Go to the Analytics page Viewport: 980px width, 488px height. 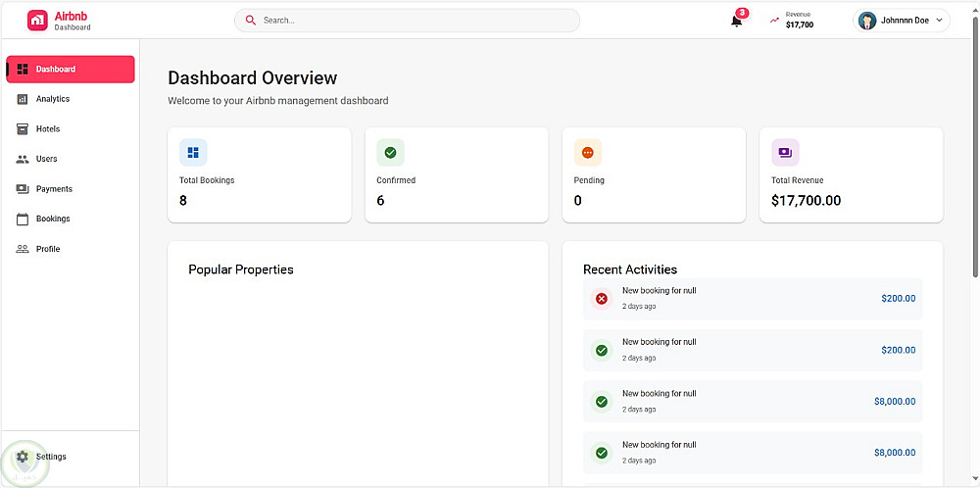[x=71, y=99]
